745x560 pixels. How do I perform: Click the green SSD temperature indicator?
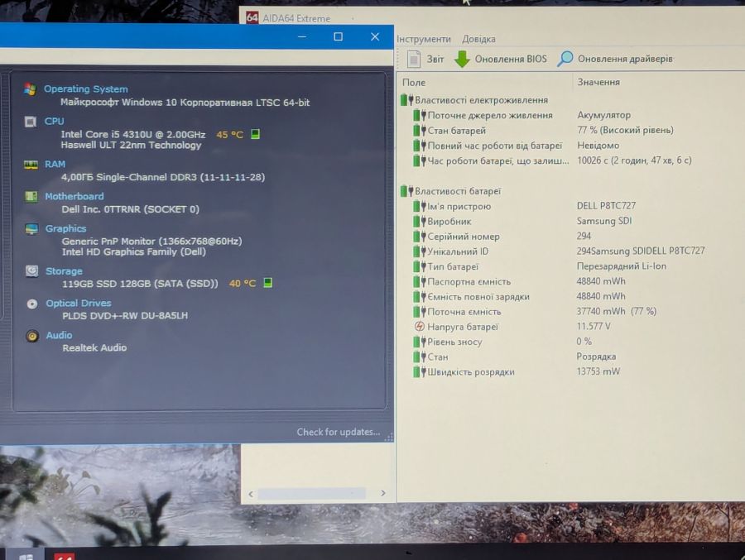268,283
